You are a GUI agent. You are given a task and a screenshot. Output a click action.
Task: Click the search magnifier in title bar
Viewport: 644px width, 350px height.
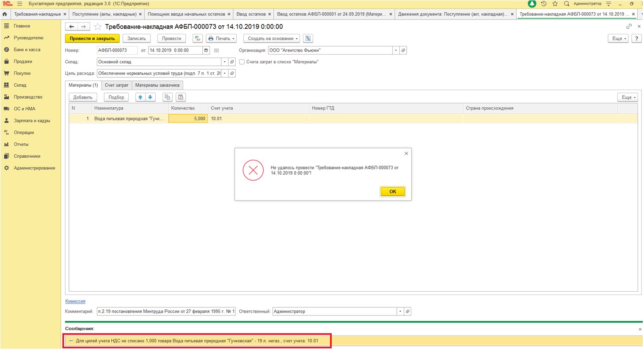coord(567,4)
